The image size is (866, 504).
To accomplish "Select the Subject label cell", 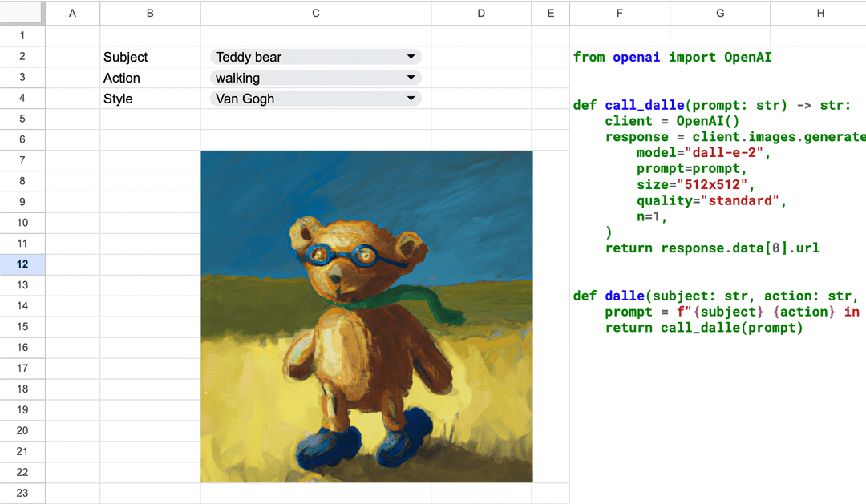I will (150, 57).
